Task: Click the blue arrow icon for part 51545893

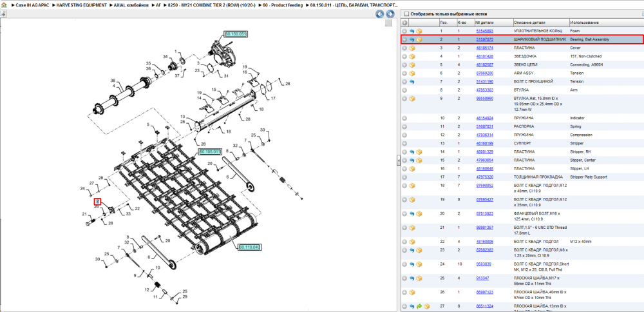Action: tap(412, 31)
